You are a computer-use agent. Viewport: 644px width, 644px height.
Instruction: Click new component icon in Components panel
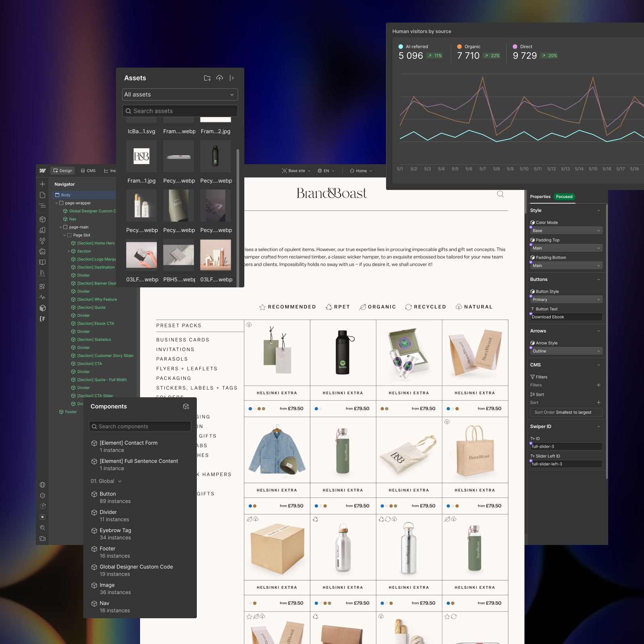pos(186,407)
